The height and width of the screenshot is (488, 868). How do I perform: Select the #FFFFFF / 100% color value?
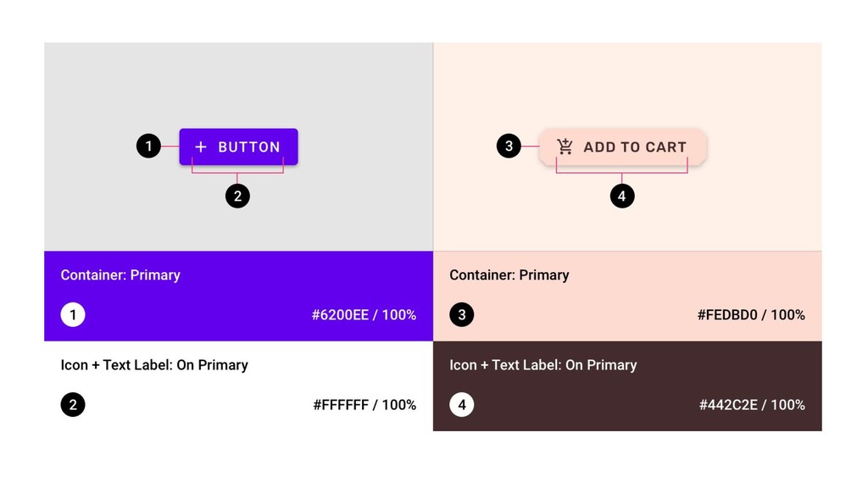[x=364, y=405]
